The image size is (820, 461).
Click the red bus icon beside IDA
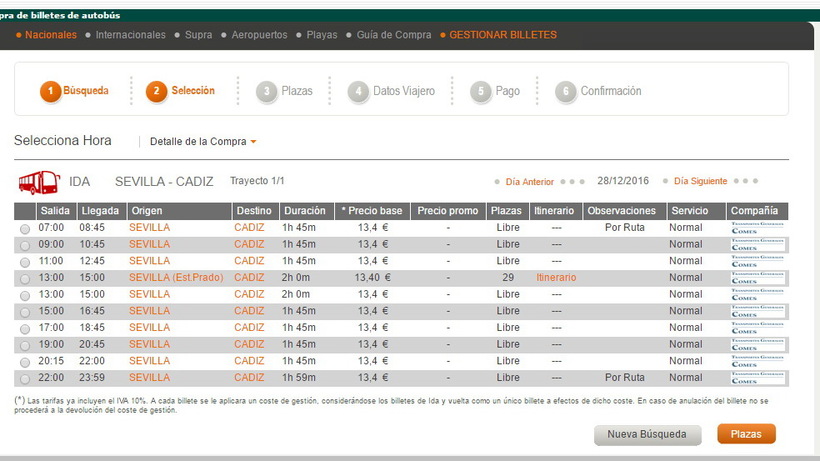coord(39,182)
